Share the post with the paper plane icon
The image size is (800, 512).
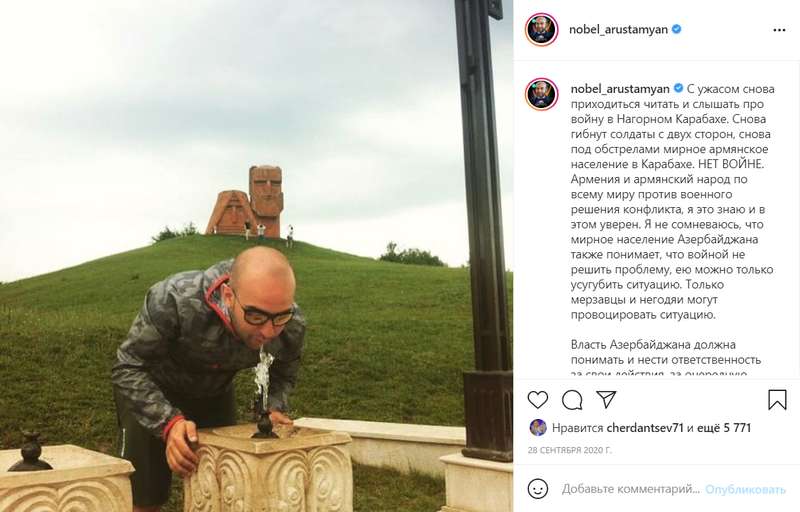coord(606,399)
